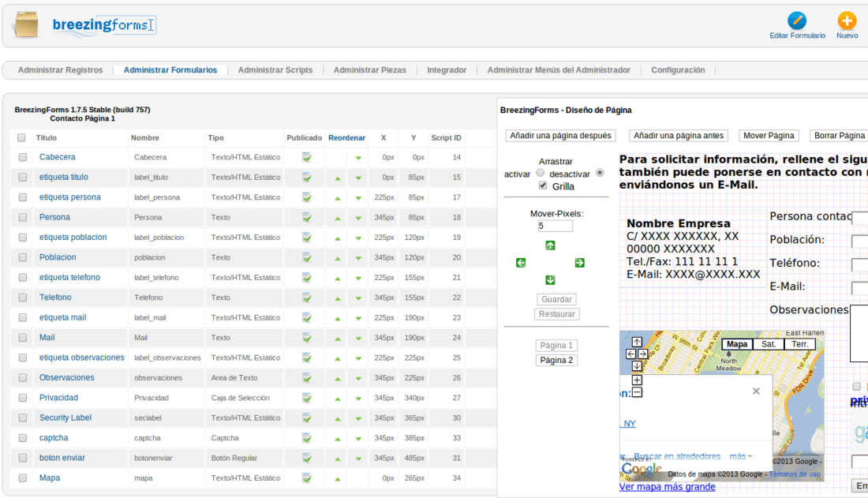Zoom in on the Google map
The image size is (868, 498).
(x=637, y=380)
